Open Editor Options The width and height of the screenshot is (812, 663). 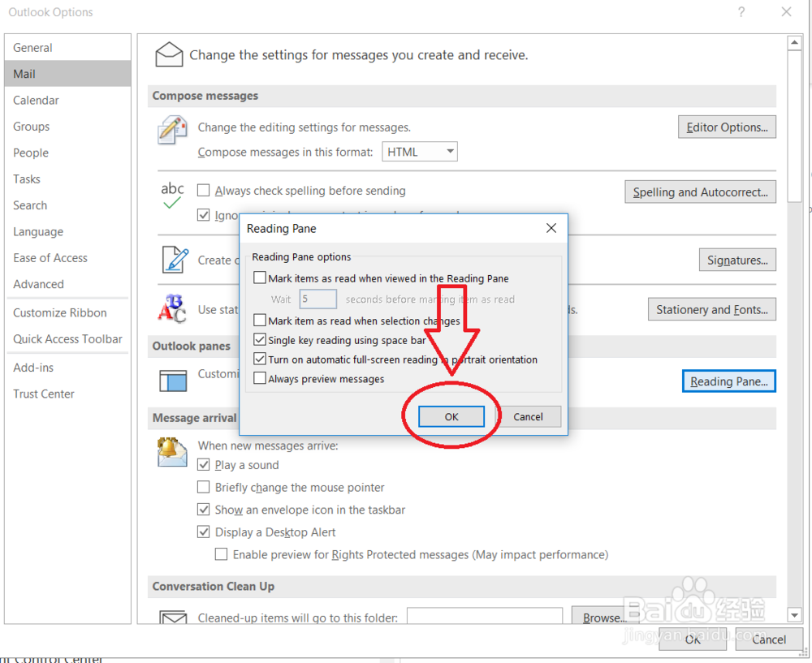pos(727,127)
